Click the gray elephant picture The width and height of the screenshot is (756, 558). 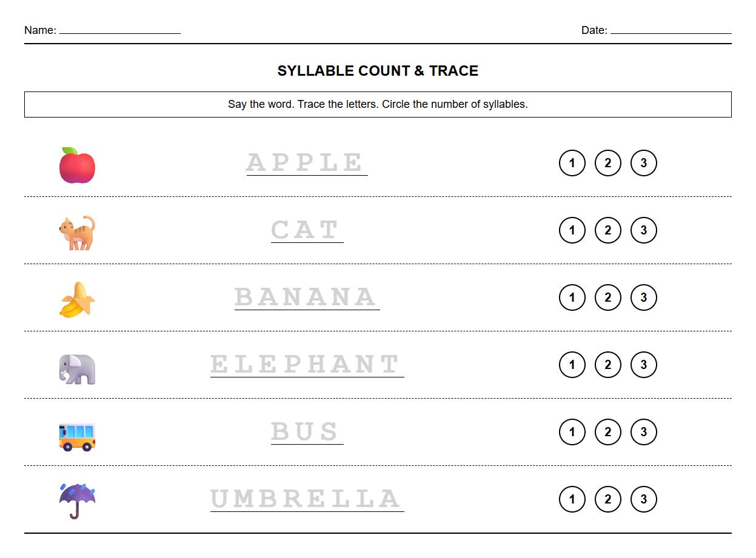(x=77, y=369)
